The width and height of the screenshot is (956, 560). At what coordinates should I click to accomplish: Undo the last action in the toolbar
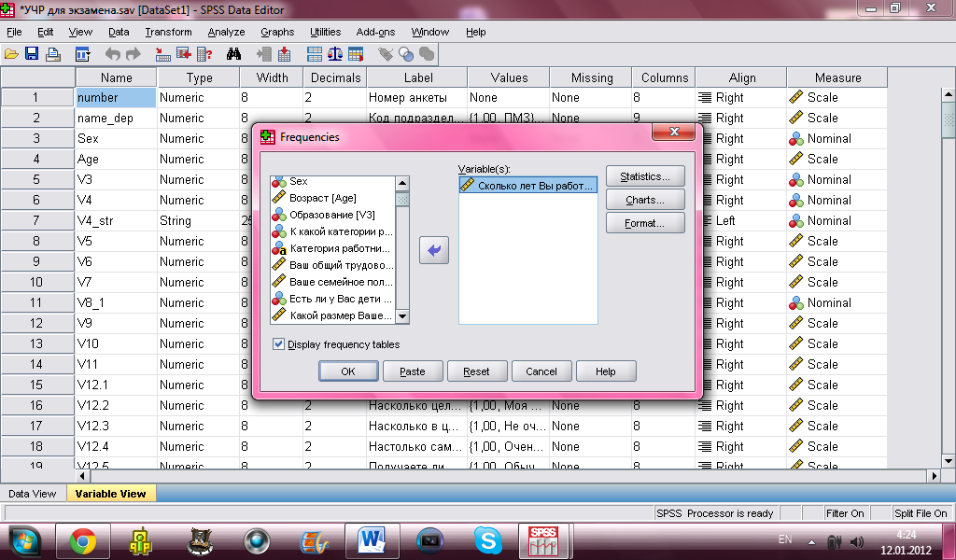click(x=112, y=54)
